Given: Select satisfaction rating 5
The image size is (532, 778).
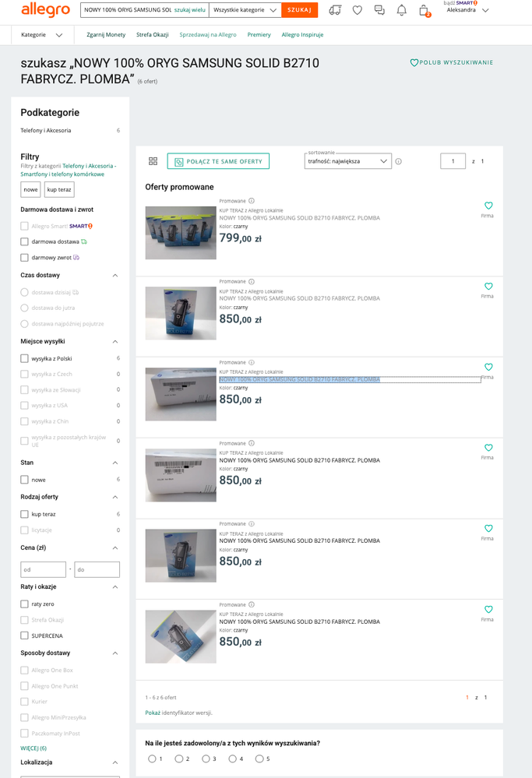Looking at the screenshot, I should 259,759.
